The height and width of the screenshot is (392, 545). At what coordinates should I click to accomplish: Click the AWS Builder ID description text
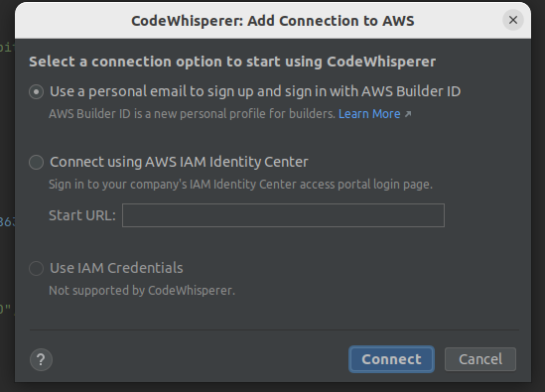click(192, 114)
